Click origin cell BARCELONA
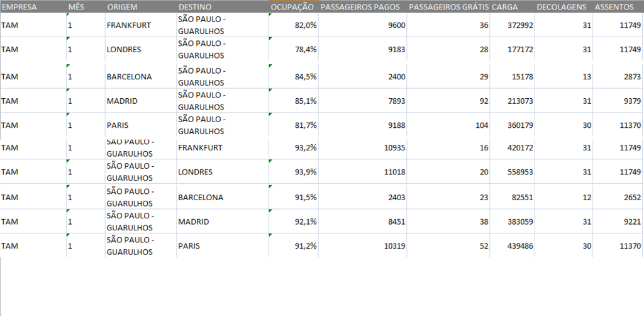This screenshot has width=644, height=316. point(140,76)
